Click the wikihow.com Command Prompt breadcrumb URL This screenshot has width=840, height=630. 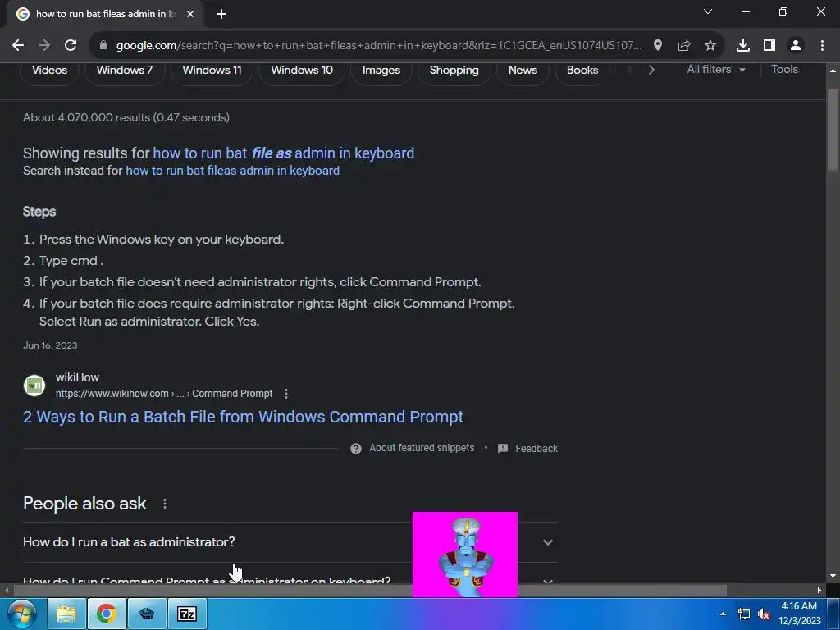click(164, 394)
